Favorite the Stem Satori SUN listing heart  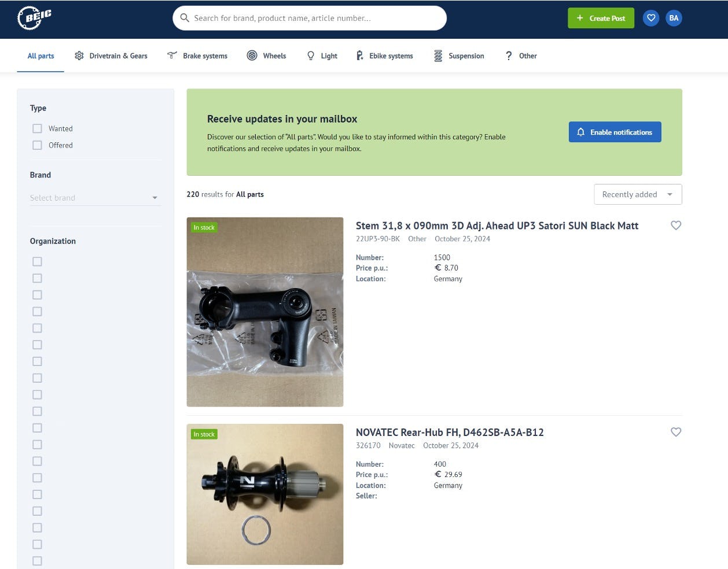(x=675, y=226)
